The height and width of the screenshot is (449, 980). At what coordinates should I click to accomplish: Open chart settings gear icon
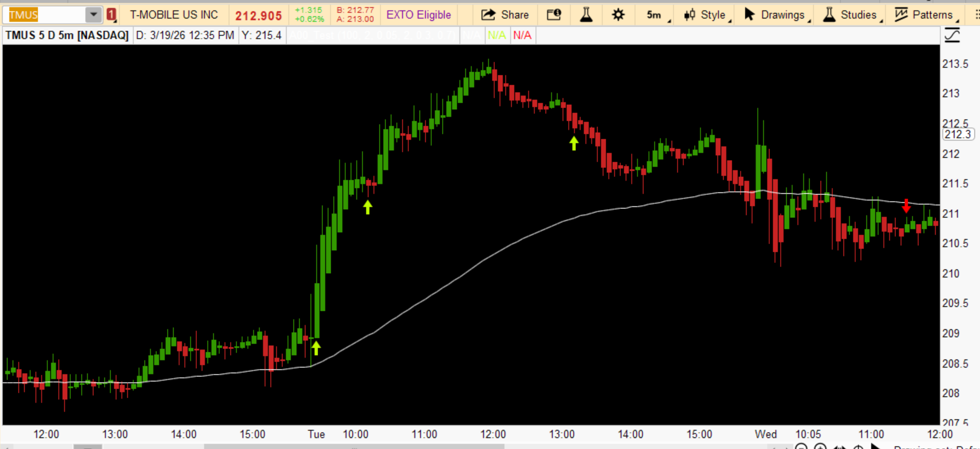[x=618, y=15]
